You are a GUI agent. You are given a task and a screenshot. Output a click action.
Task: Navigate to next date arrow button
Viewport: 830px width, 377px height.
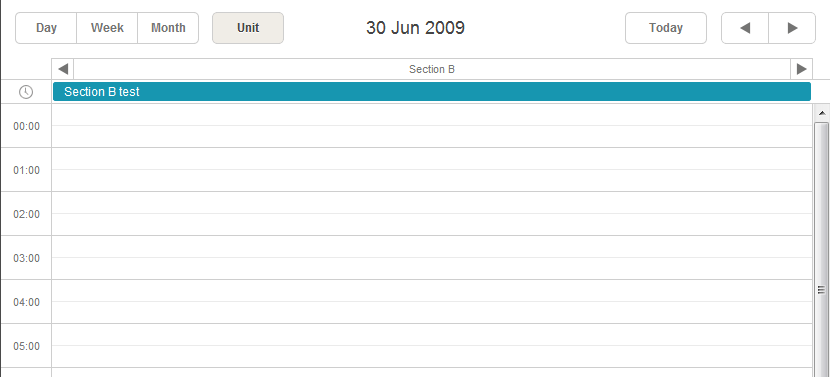pos(792,28)
